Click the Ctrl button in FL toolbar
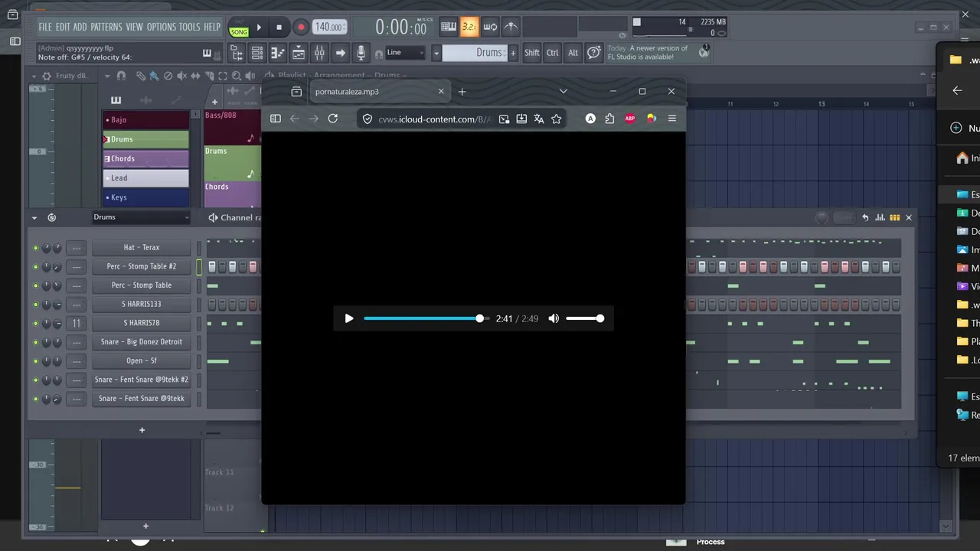This screenshot has width=980, height=551. pyautogui.click(x=553, y=53)
